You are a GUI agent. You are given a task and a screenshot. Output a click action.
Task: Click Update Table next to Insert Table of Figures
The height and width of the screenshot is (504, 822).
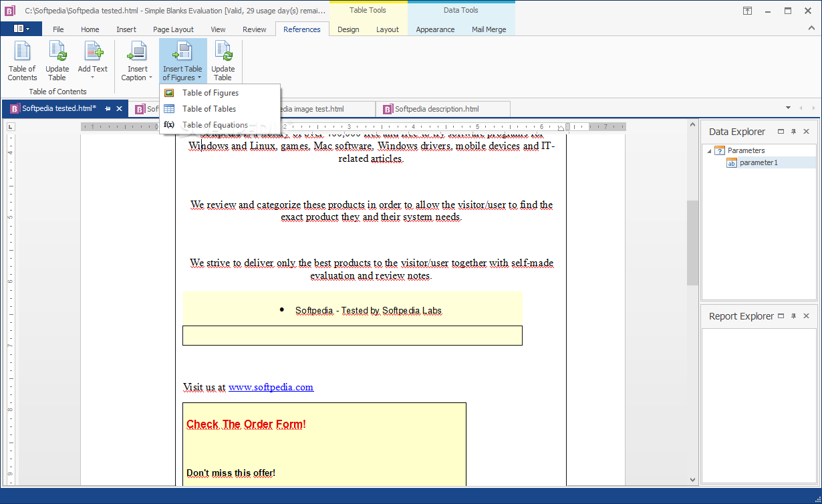point(223,61)
